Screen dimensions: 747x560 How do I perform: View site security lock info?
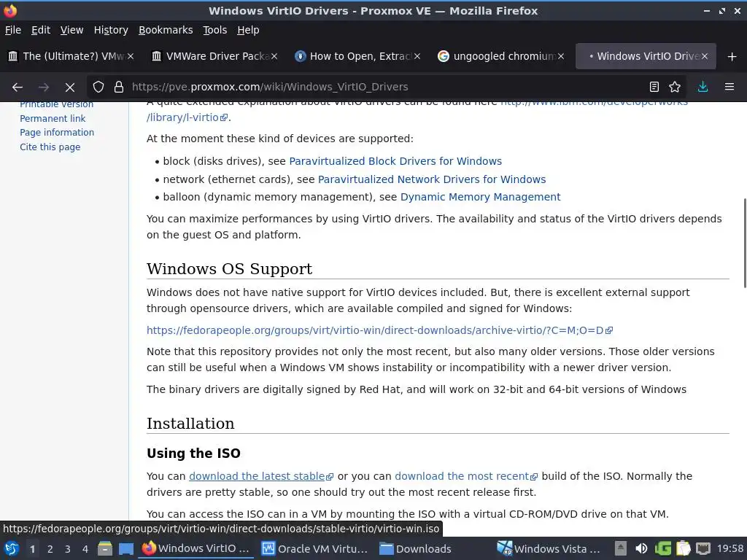click(119, 87)
